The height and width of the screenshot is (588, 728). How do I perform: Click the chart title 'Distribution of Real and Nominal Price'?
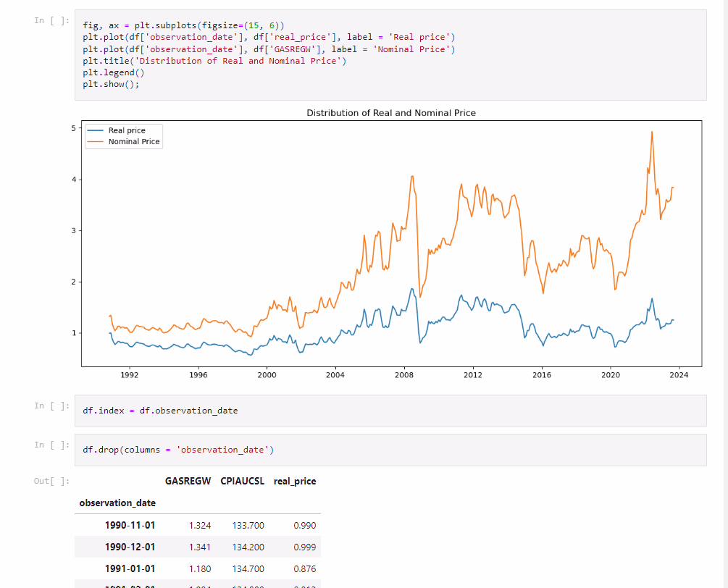[391, 113]
